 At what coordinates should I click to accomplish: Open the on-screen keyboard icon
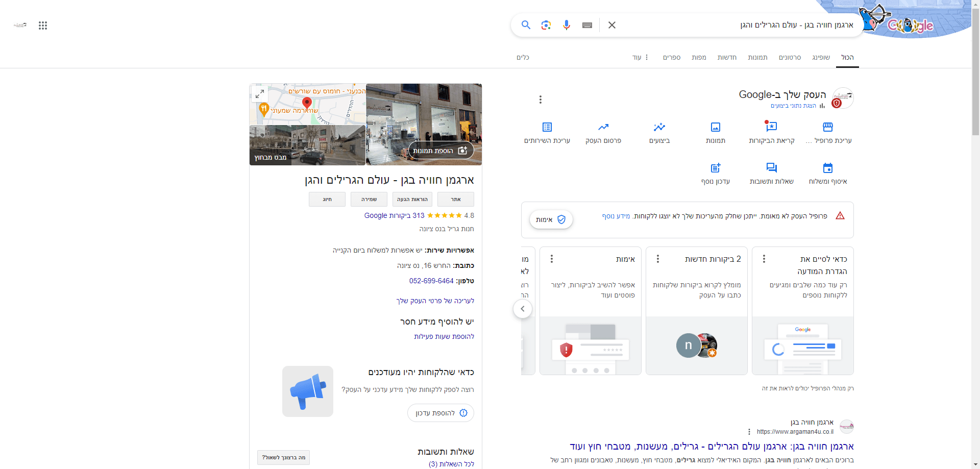pos(587,25)
